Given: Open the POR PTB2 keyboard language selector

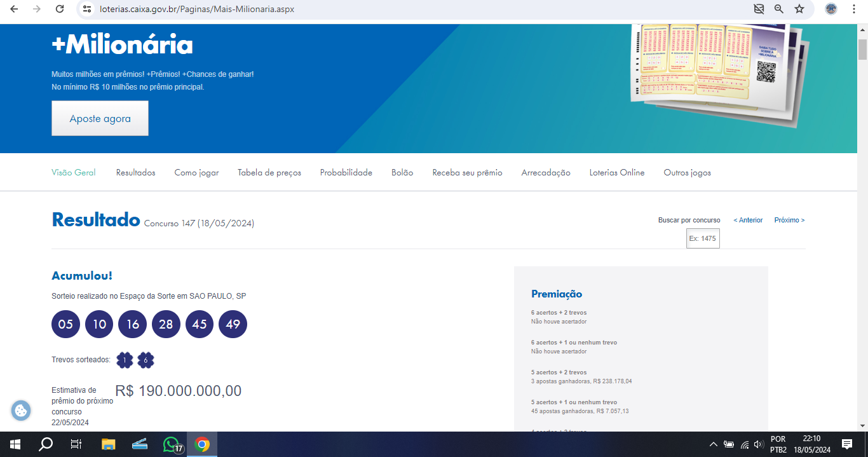Looking at the screenshot, I should [x=778, y=444].
